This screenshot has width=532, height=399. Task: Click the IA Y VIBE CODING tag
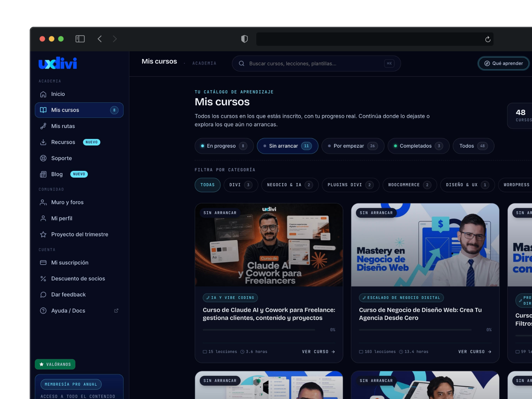pyautogui.click(x=230, y=298)
